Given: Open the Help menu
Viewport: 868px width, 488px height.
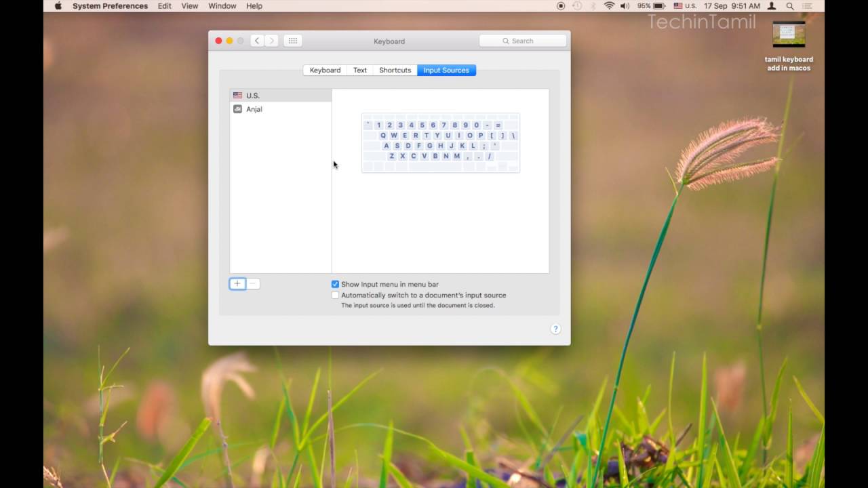Looking at the screenshot, I should pyautogui.click(x=254, y=5).
